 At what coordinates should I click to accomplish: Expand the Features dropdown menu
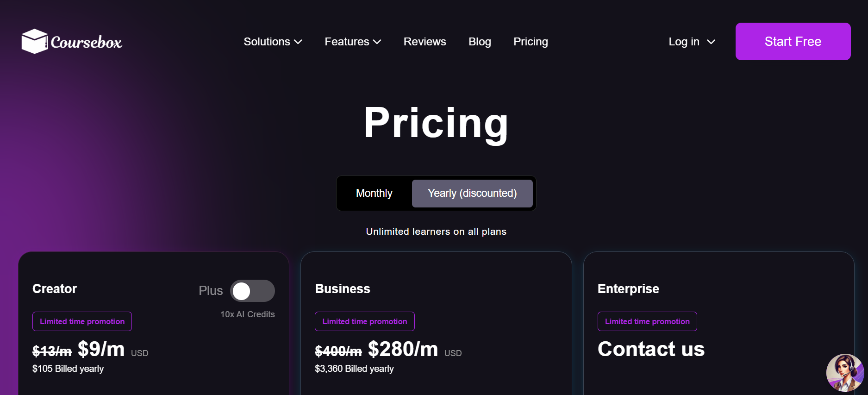pos(353,42)
